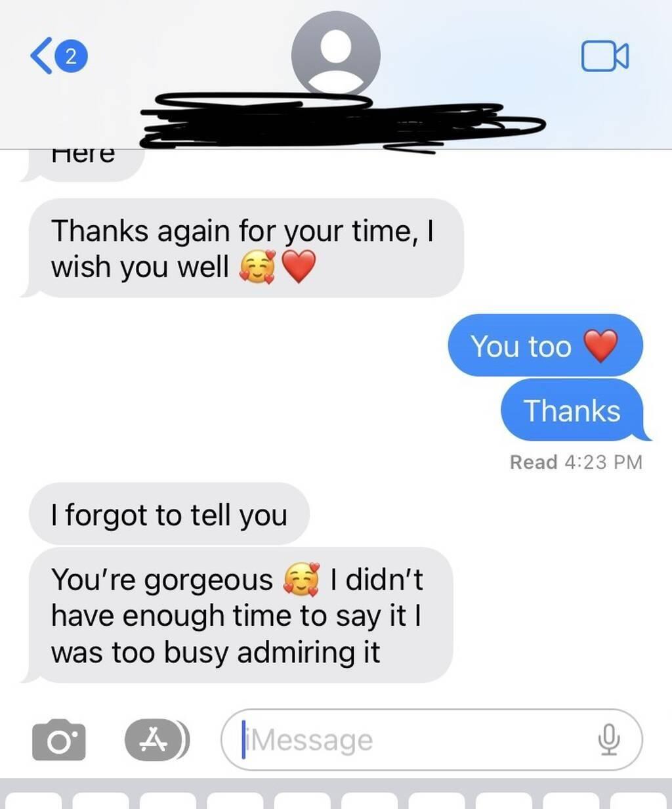The width and height of the screenshot is (672, 809).
Task: Tap the back chevron arrow
Action: tap(39, 56)
